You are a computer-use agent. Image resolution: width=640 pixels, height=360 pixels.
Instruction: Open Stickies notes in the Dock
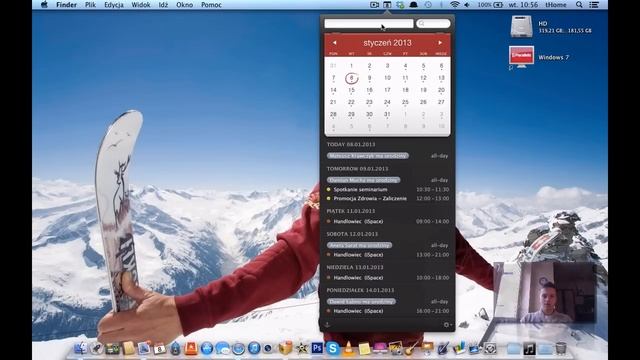tap(364, 348)
